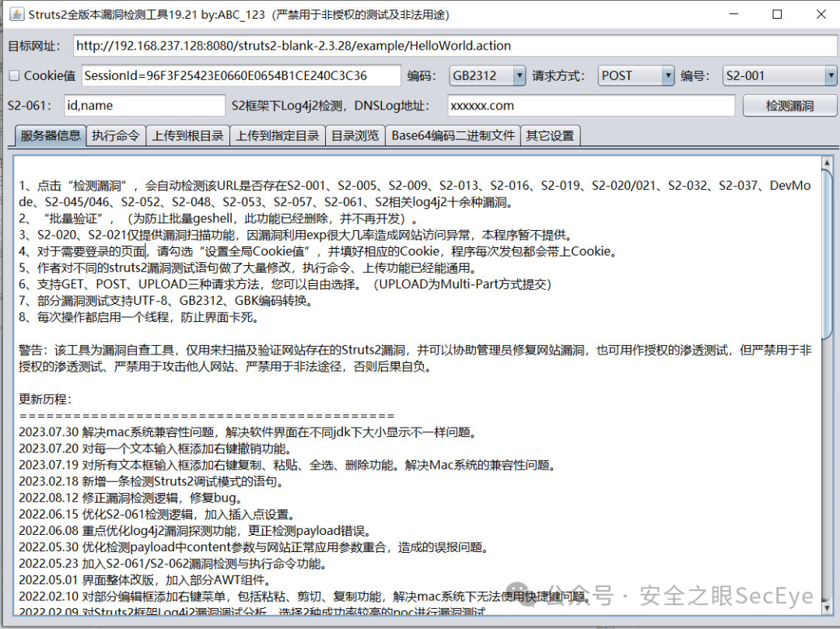
Task: Click the line '7、部分漏洞测试支持UTF-8'
Action: click(x=166, y=301)
